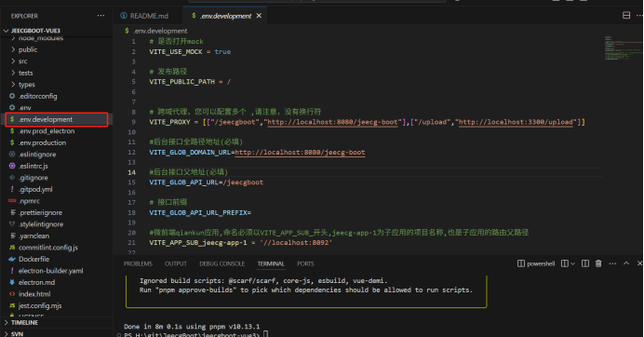Expand the TIMELINE section
The width and height of the screenshot is (644, 337).
pos(24,323)
